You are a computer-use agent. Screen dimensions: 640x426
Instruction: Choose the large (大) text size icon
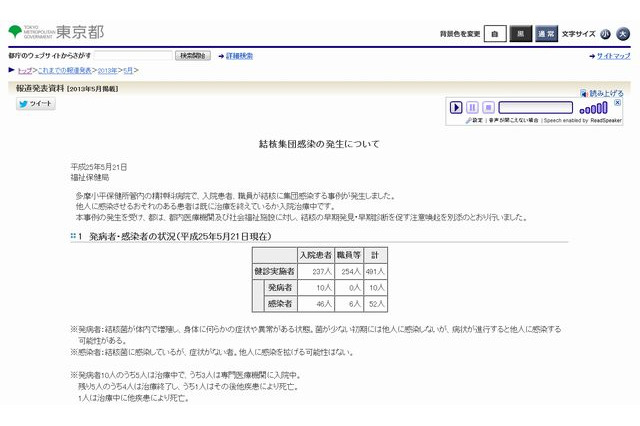(623, 34)
